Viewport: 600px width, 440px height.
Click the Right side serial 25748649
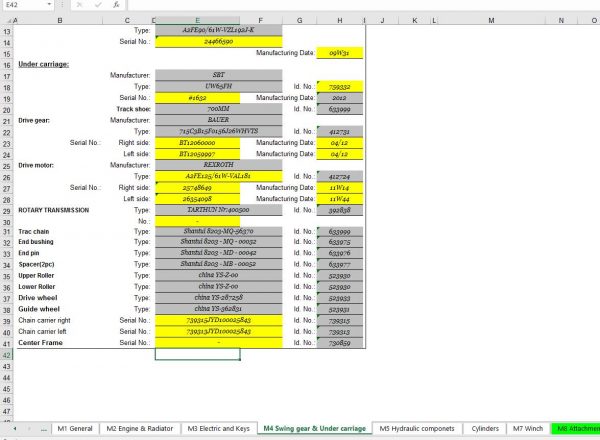click(197, 187)
